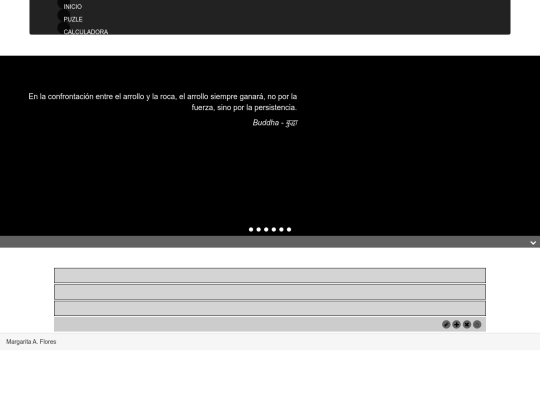Click the last round gray icon

(x=477, y=324)
